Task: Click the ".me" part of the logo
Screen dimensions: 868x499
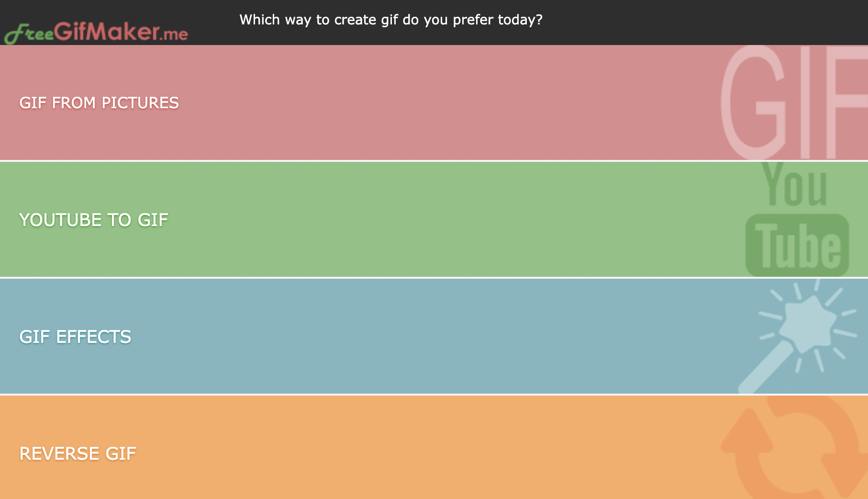Action: pos(174,34)
